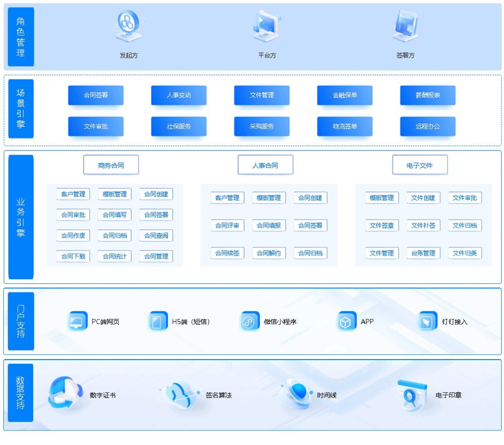Image resolution: width=504 pixels, height=445 pixels.
Task: Click the 文件签章 tag
Action: pos(382,226)
